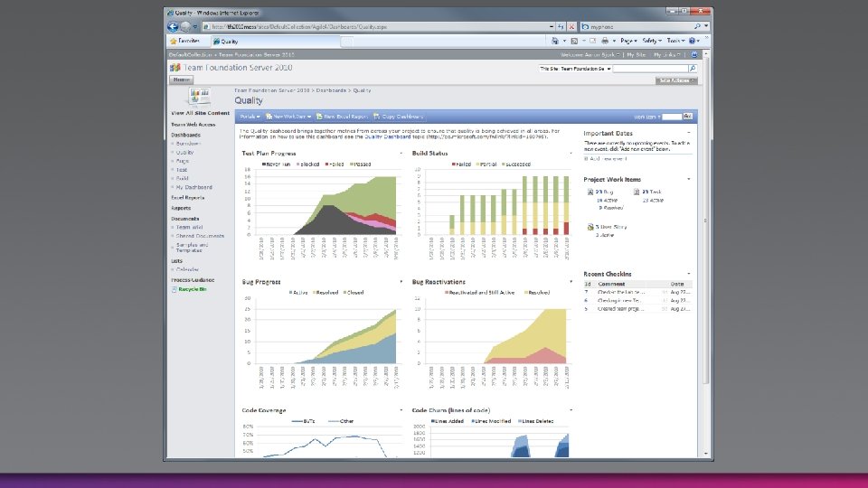Screen dimensions: 868x488
Task: Open the Team Wiki link
Action: pyautogui.click(x=189, y=228)
